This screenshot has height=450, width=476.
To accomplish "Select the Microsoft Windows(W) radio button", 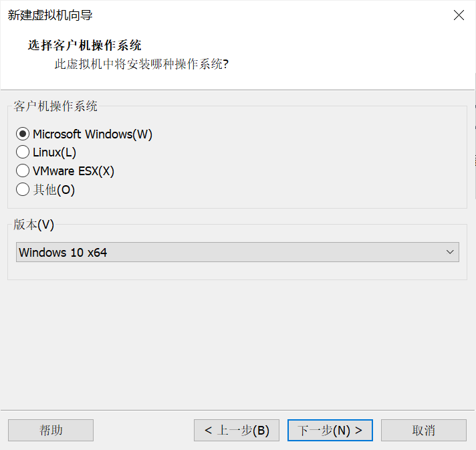I will point(23,134).
